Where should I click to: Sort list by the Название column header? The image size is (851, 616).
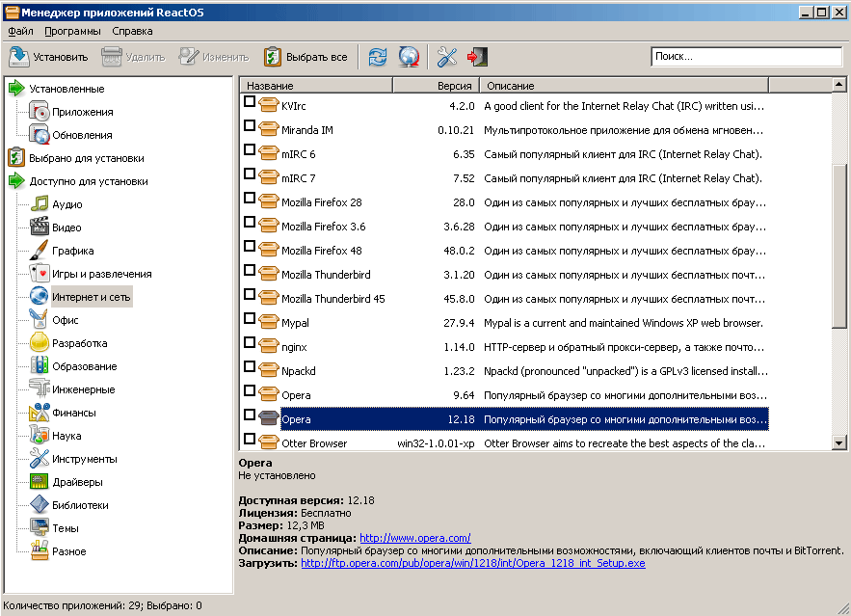[315, 86]
